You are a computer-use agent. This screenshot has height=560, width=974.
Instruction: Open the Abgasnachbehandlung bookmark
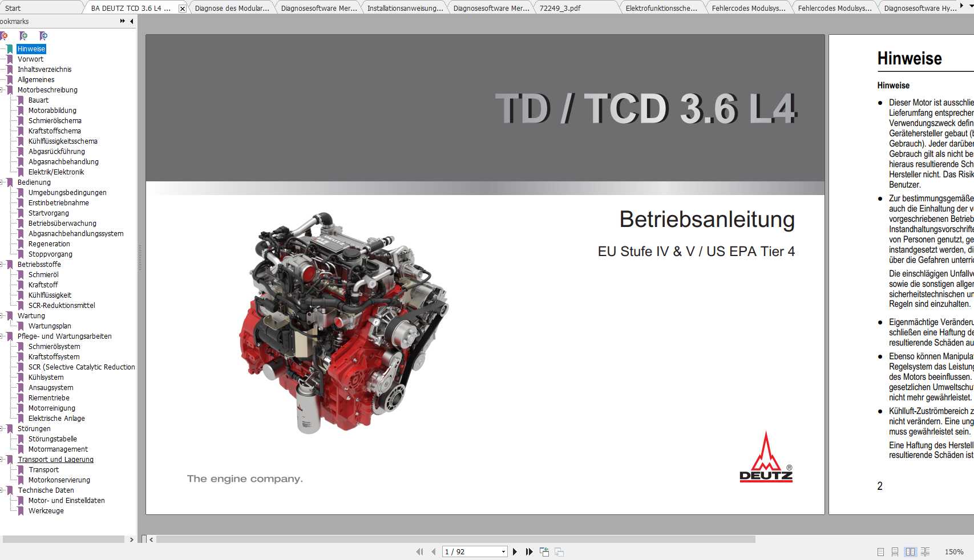(63, 162)
